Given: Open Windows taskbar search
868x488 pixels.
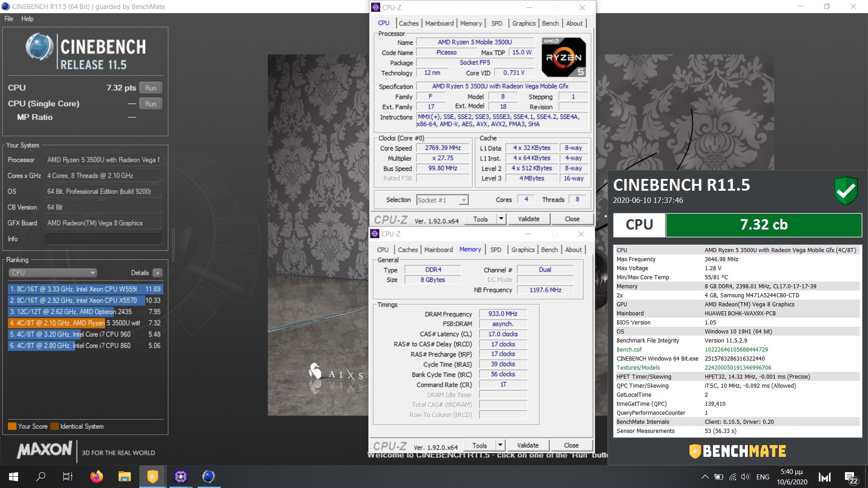Looking at the screenshot, I should coord(41,477).
